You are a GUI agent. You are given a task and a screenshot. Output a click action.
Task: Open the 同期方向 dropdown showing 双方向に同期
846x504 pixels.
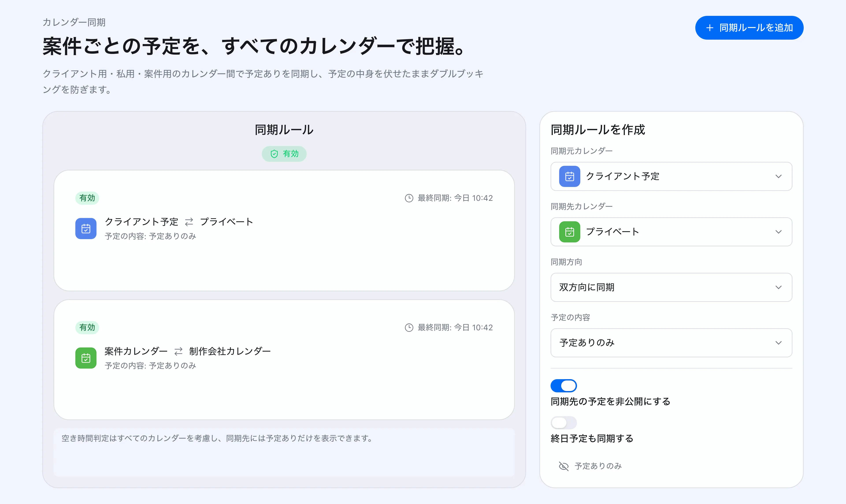tap(671, 287)
